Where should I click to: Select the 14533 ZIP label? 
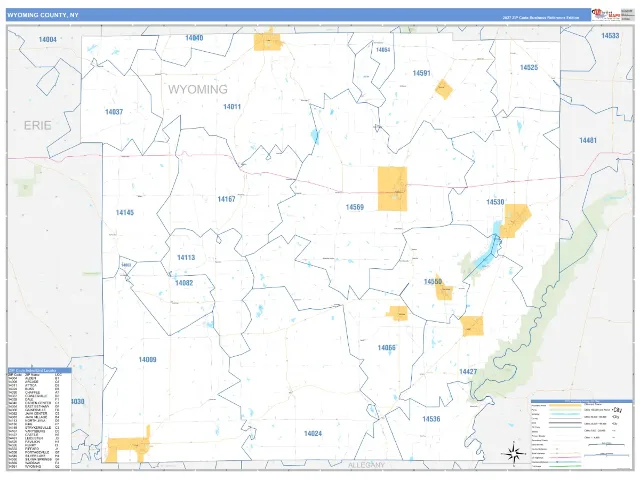pos(610,36)
